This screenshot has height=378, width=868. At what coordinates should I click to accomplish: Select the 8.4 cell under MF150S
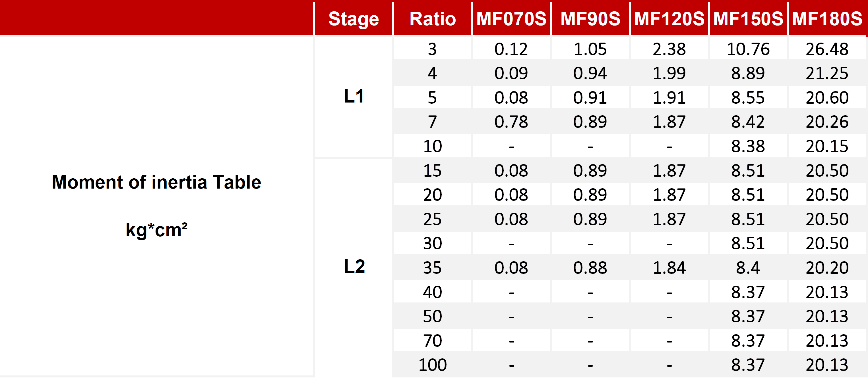(748, 268)
